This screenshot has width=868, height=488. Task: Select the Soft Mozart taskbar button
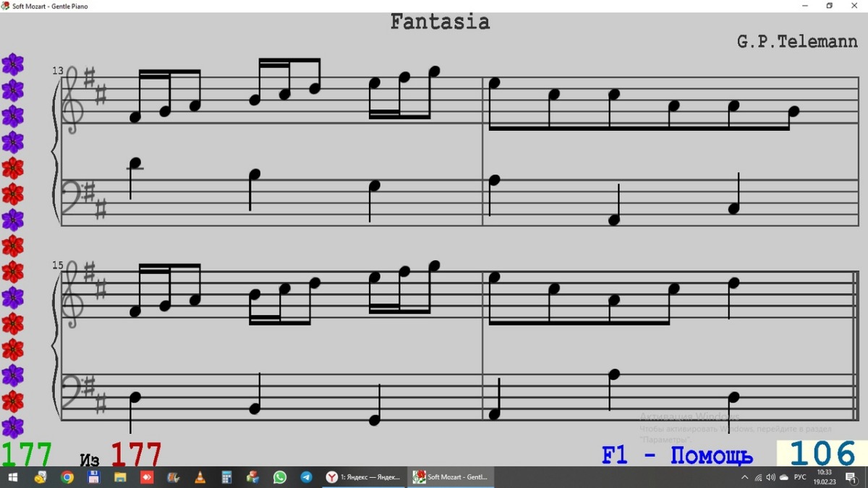point(451,477)
